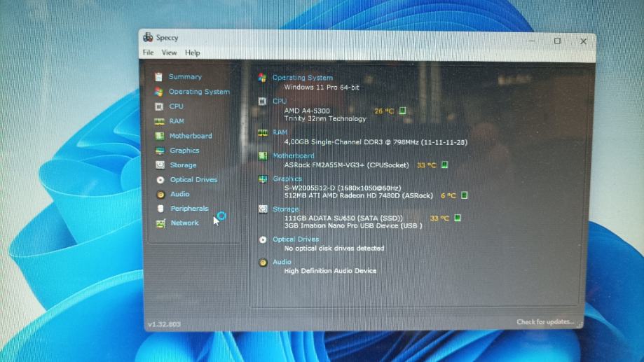The image size is (644, 362).
Task: Click the Peripherals mouse icon in sidebar
Action: tap(160, 209)
